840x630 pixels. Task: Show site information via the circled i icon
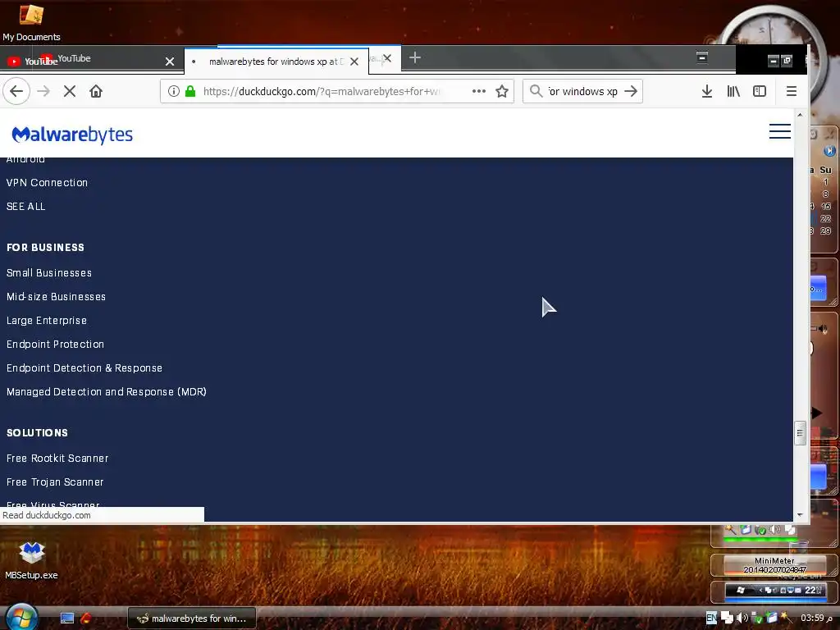174,91
